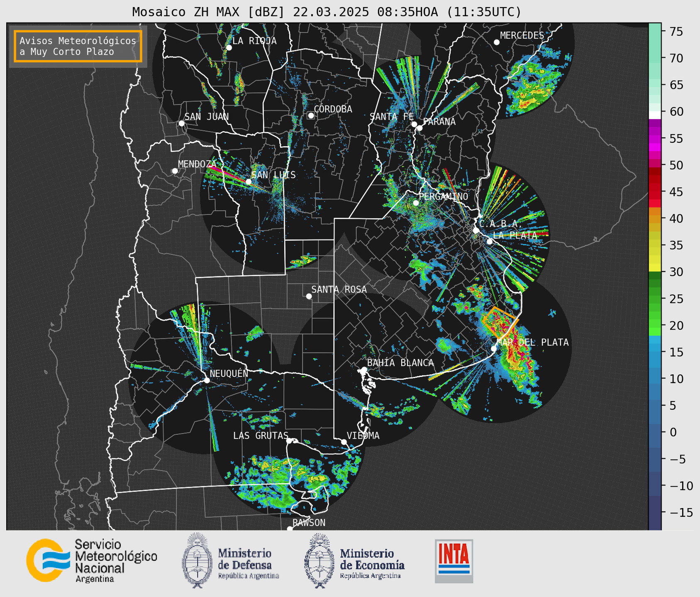Select the SAN LUIS city label
The height and width of the screenshot is (597, 700).
pos(274,175)
